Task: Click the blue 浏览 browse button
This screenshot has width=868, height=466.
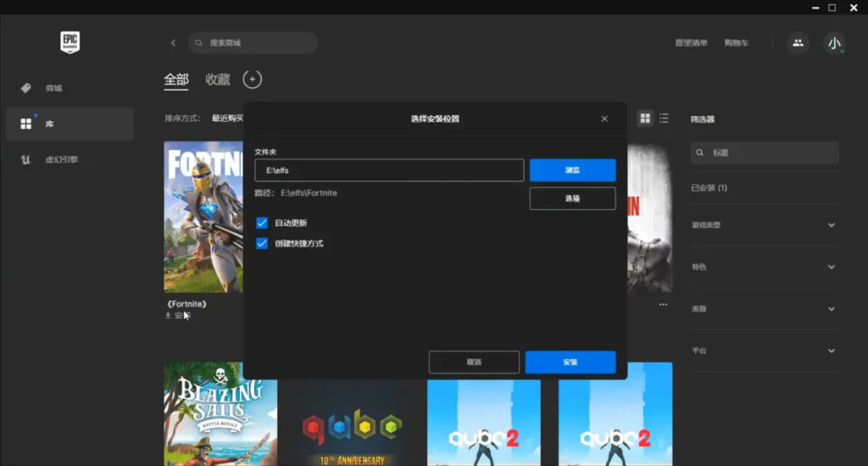Action: pyautogui.click(x=572, y=170)
